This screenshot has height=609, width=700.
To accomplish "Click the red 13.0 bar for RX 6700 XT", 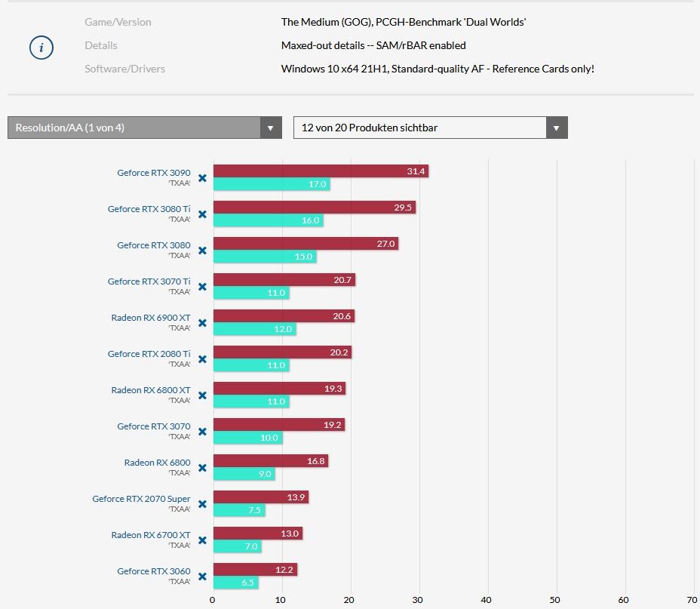I will coord(258,534).
